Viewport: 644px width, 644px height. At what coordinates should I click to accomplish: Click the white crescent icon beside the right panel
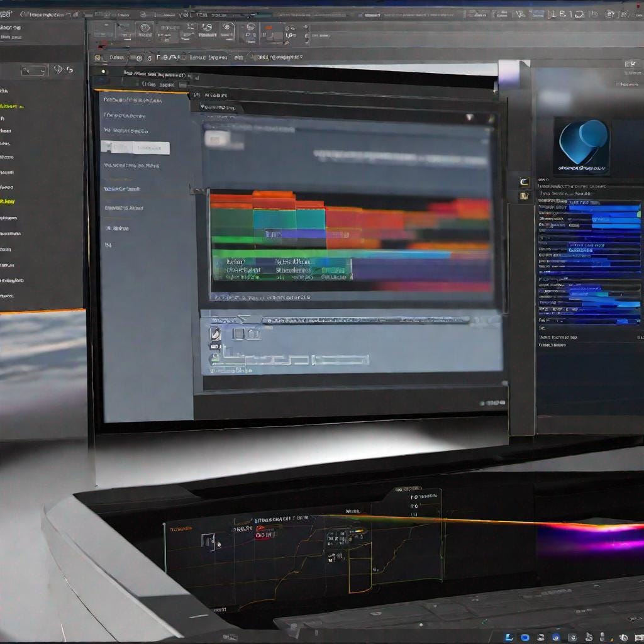(524, 182)
